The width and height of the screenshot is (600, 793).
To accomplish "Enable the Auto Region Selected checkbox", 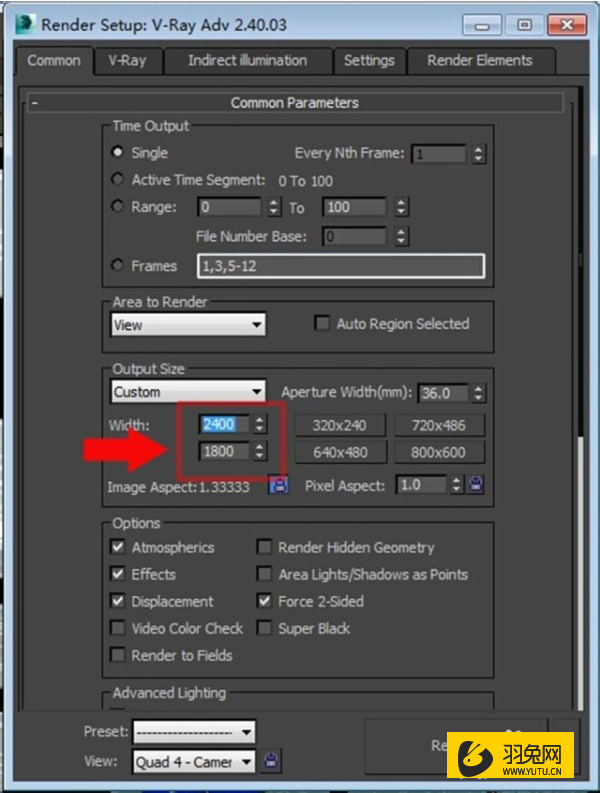I will (x=322, y=323).
